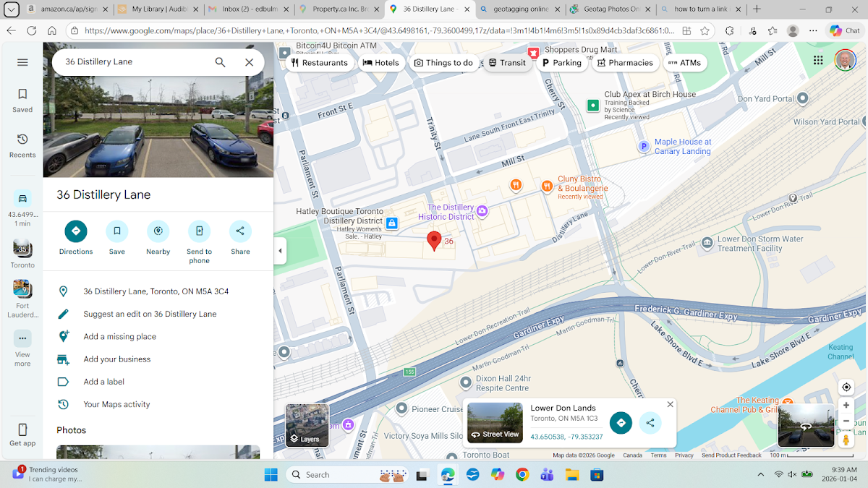Viewport: 868px width, 488px height.
Task: Click the red 36 map pin
Action: (434, 241)
